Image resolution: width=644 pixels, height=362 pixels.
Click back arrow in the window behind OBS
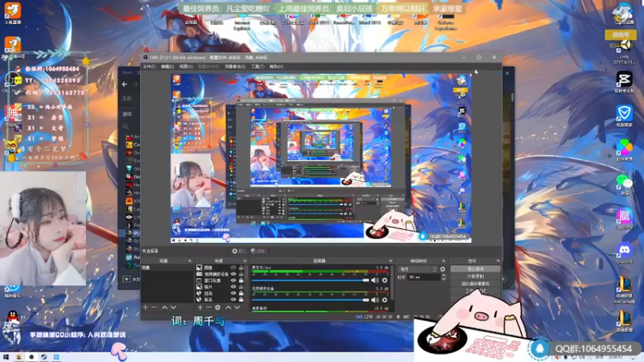125,84
